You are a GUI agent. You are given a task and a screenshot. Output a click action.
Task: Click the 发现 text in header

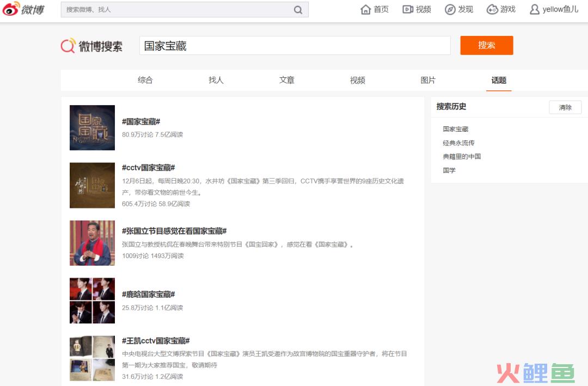tap(465, 9)
